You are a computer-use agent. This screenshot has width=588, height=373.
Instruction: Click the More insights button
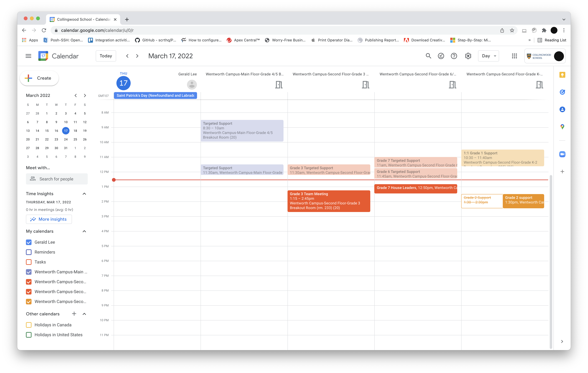(x=49, y=219)
